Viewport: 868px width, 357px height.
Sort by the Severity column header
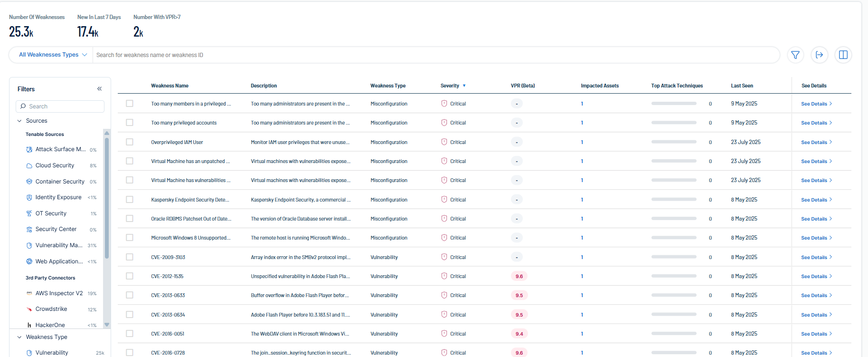[450, 86]
